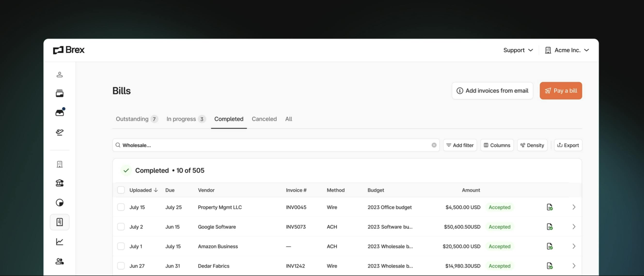Image resolution: width=644 pixels, height=276 pixels.
Task: Open the travel airplane sidebar icon
Action: (x=60, y=132)
